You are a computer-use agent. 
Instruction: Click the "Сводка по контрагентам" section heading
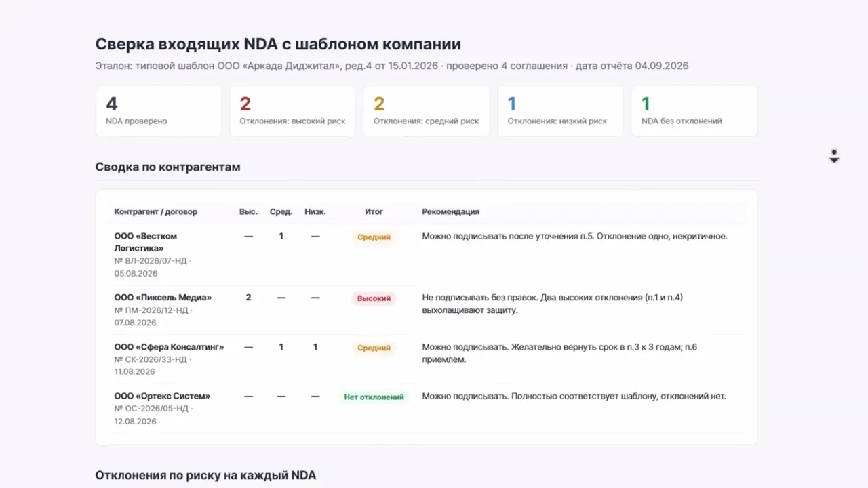pos(167,167)
